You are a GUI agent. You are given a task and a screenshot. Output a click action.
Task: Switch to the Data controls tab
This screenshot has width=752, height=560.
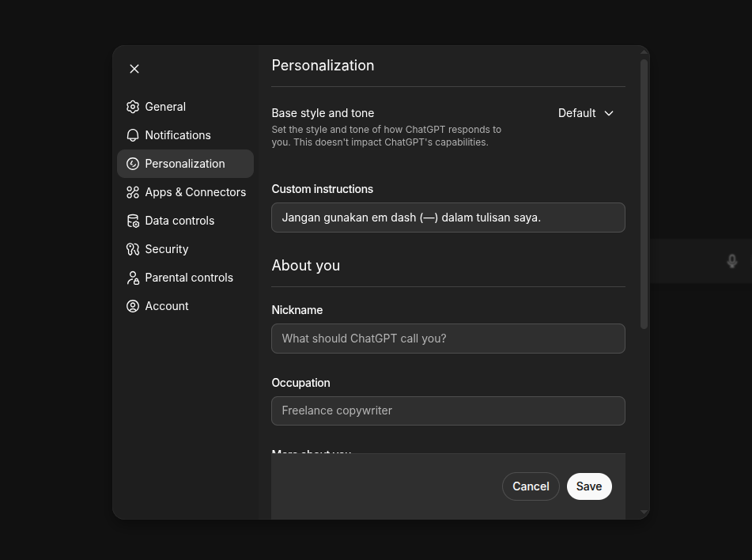click(179, 221)
